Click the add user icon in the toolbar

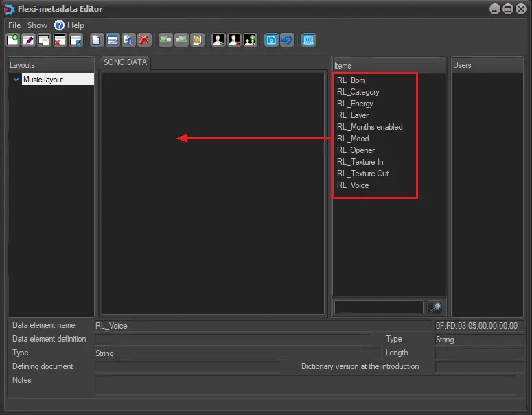[x=218, y=40]
